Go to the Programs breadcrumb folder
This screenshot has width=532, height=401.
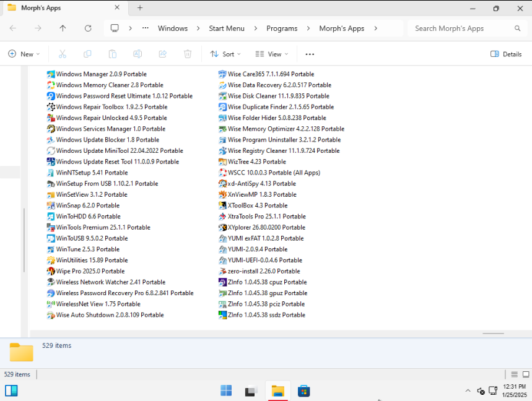coord(282,28)
